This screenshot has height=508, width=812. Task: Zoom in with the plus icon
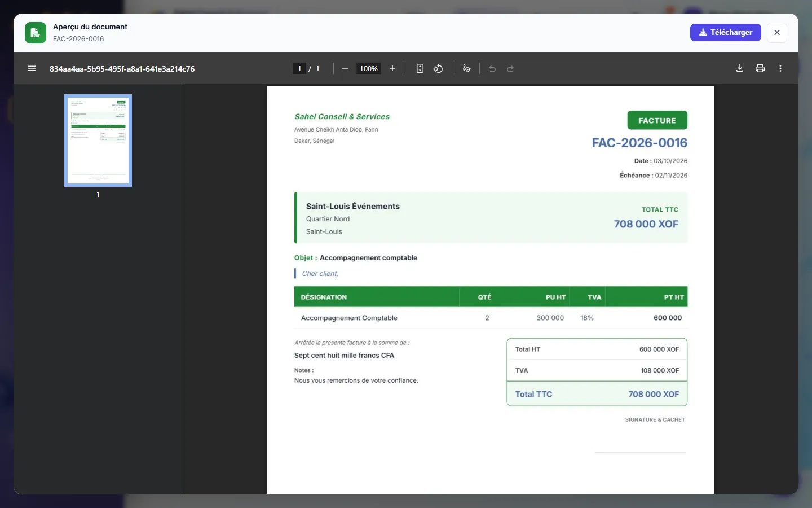tap(392, 68)
